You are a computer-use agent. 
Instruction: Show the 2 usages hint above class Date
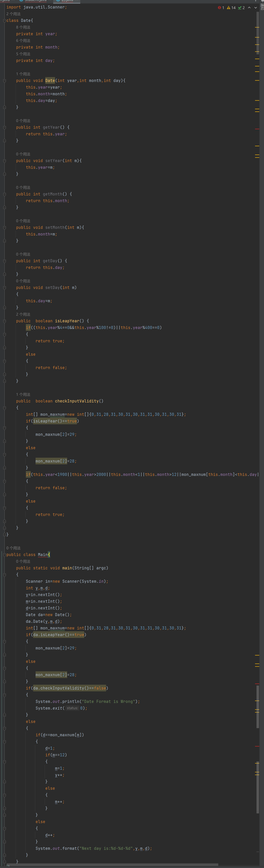14,14
